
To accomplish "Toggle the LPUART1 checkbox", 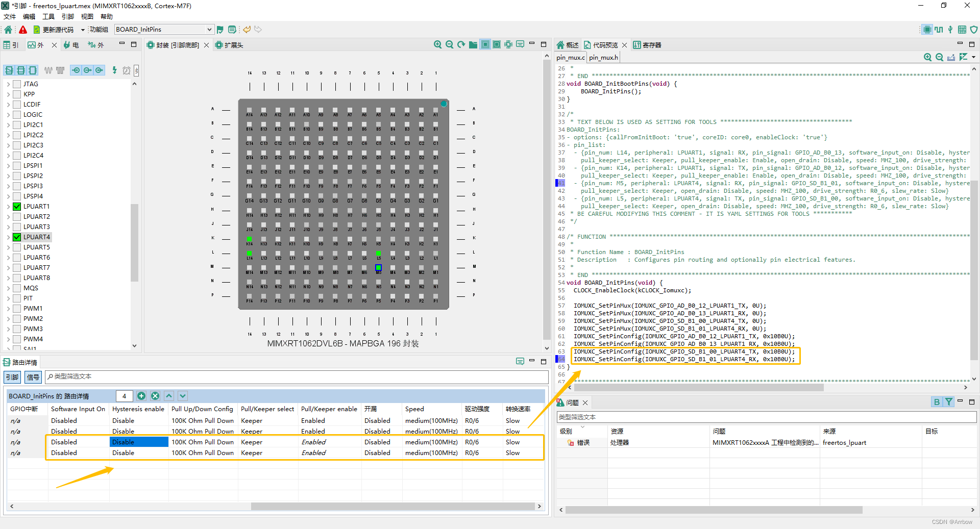I will (x=17, y=207).
